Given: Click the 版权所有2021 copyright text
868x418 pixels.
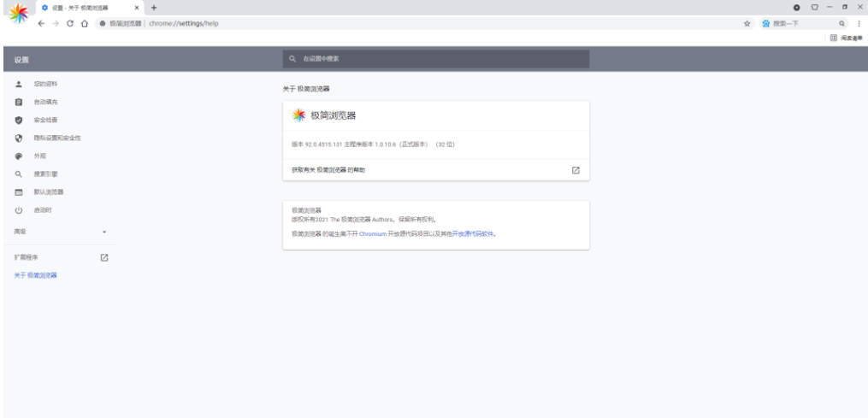Looking at the screenshot, I should coord(364,219).
